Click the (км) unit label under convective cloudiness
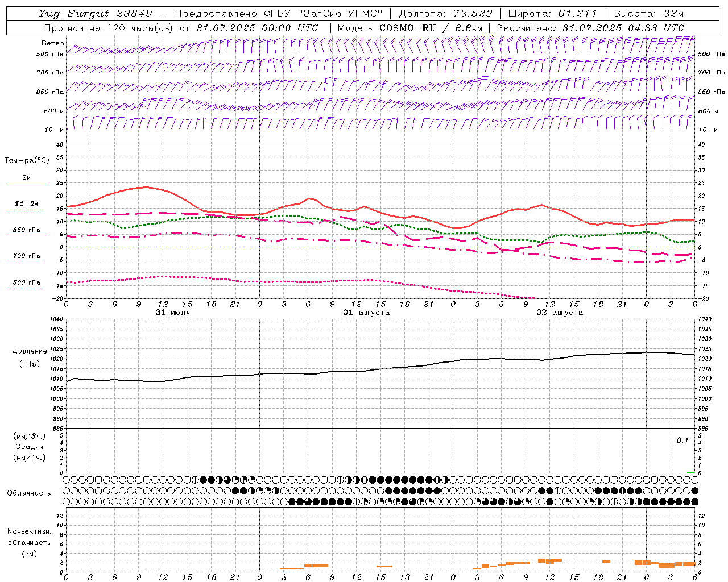 (29, 554)
